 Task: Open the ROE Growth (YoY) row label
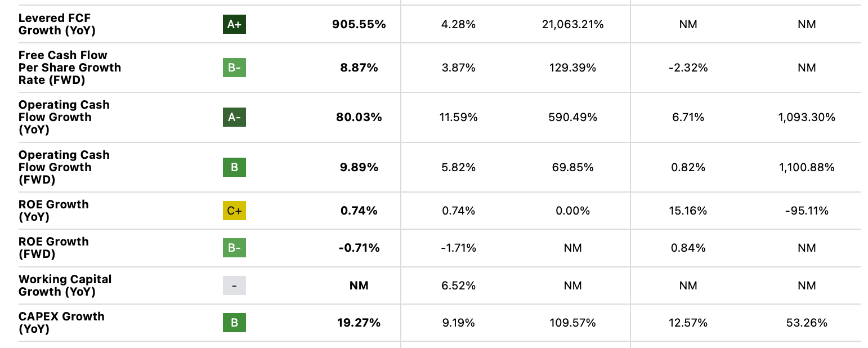coord(53,211)
